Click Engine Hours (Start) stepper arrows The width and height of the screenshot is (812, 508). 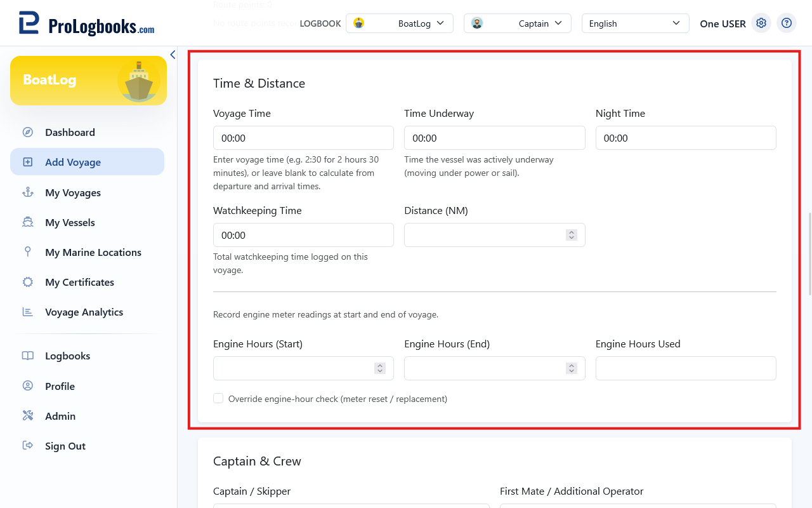click(380, 368)
